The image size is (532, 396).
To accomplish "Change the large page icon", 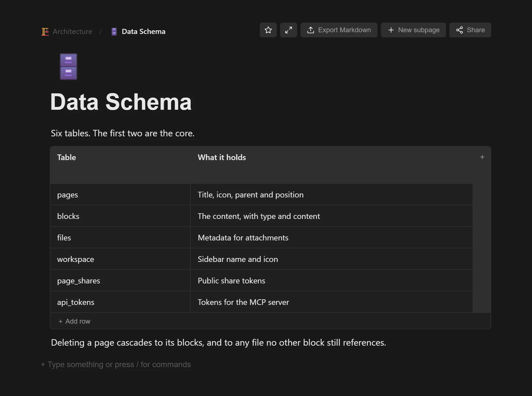I will [x=68, y=67].
